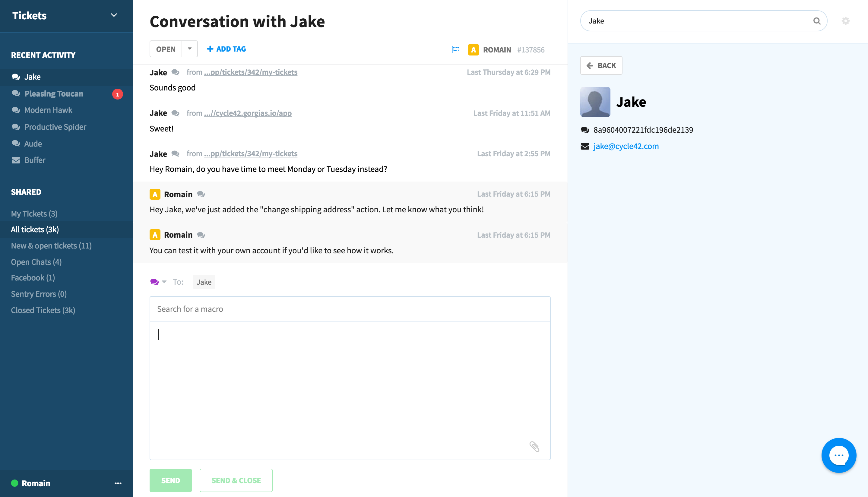Click the ADD TAG button
Viewport: 868px width, 497px height.
pyautogui.click(x=226, y=49)
